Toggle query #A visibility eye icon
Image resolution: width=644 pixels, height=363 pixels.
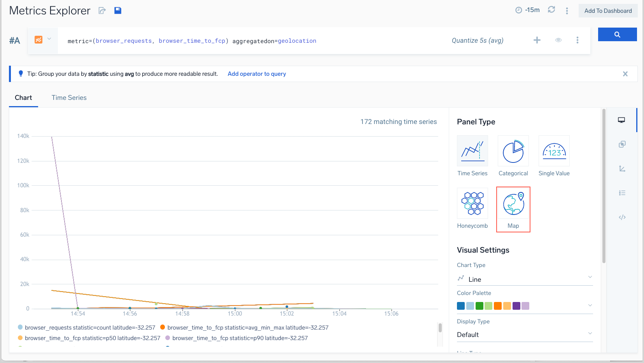tap(558, 40)
